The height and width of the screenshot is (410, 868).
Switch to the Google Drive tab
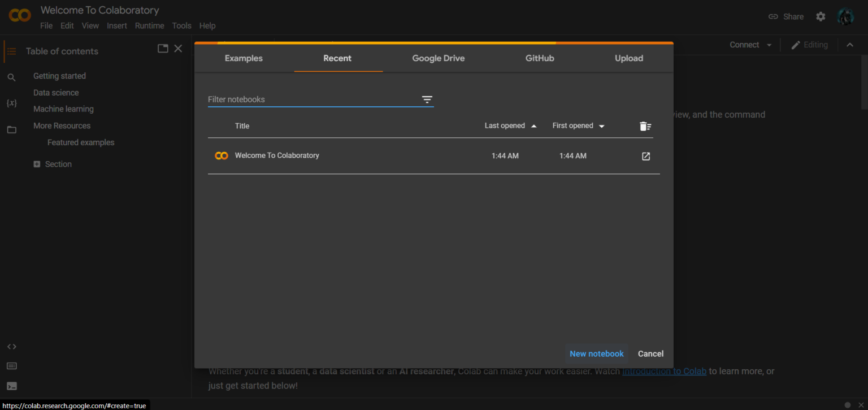click(x=438, y=58)
